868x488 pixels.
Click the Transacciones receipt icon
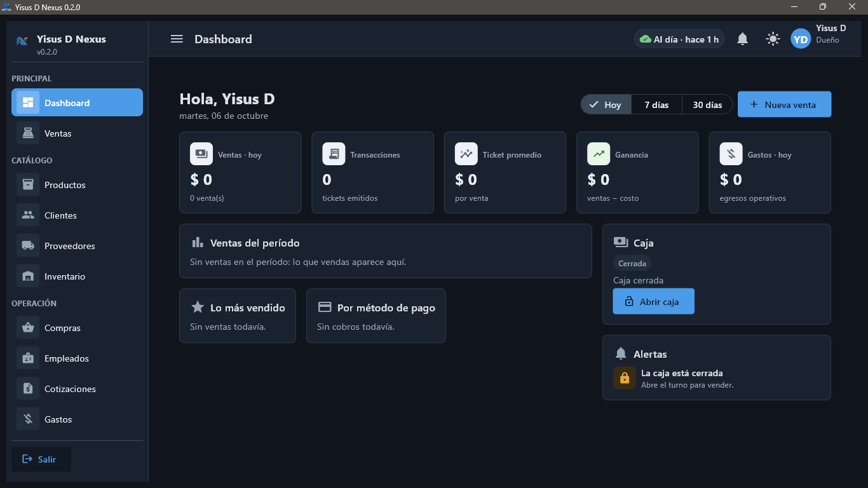tap(334, 154)
